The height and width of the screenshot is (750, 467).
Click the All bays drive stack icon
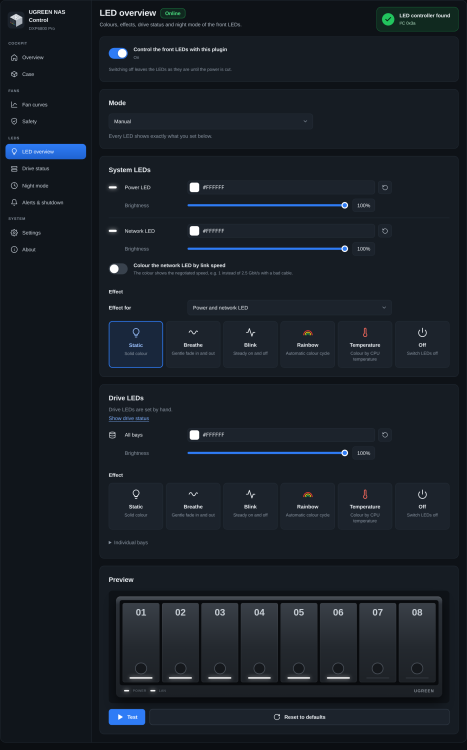pyautogui.click(x=112, y=435)
